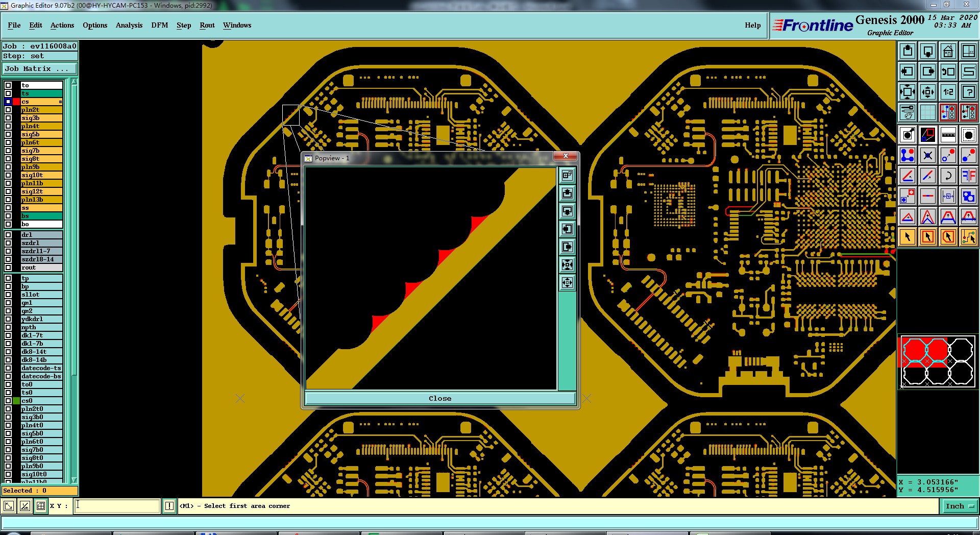980x535 pixels.
Task: Click the red-blue mirror F icon
Action: click(x=968, y=176)
